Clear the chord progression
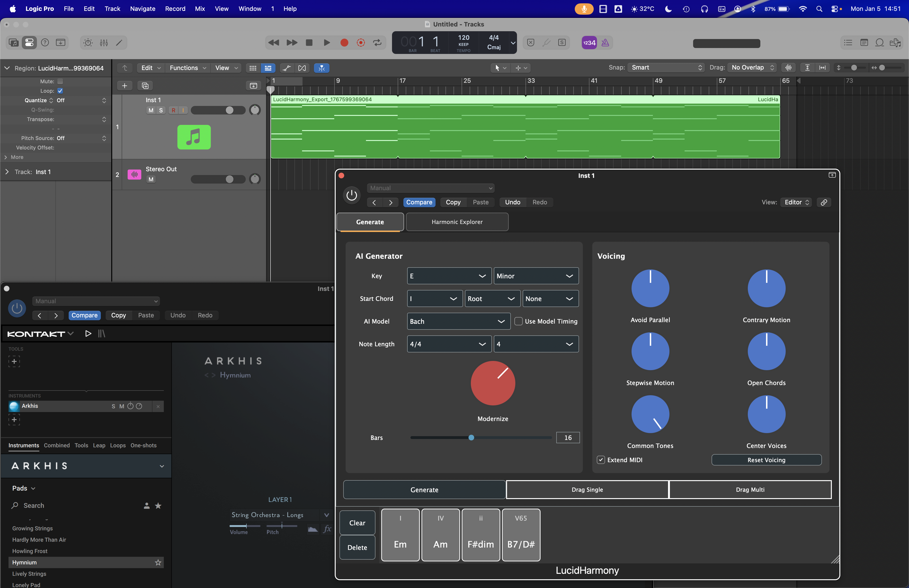The image size is (909, 588). pyautogui.click(x=357, y=523)
